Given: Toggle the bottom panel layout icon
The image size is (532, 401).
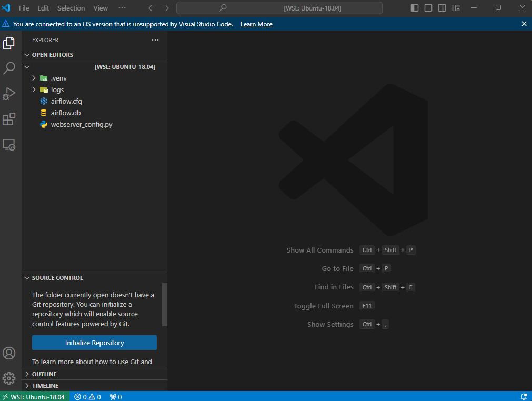Looking at the screenshot, I should pos(428,8).
